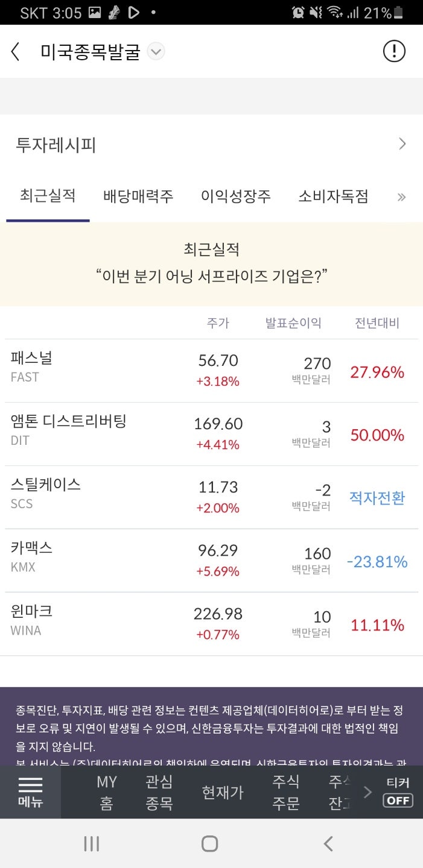The width and height of the screenshot is (423, 868).
Task: Tap the back arrow in header
Action: pyautogui.click(x=16, y=52)
